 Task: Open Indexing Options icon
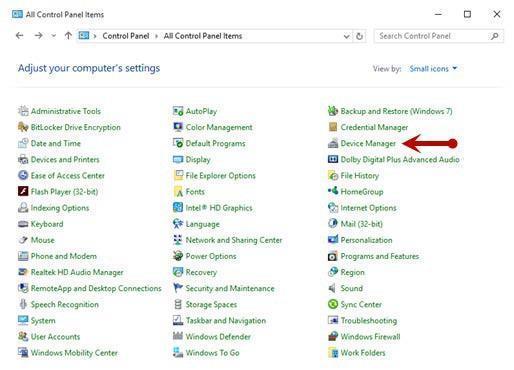pyautogui.click(x=23, y=208)
